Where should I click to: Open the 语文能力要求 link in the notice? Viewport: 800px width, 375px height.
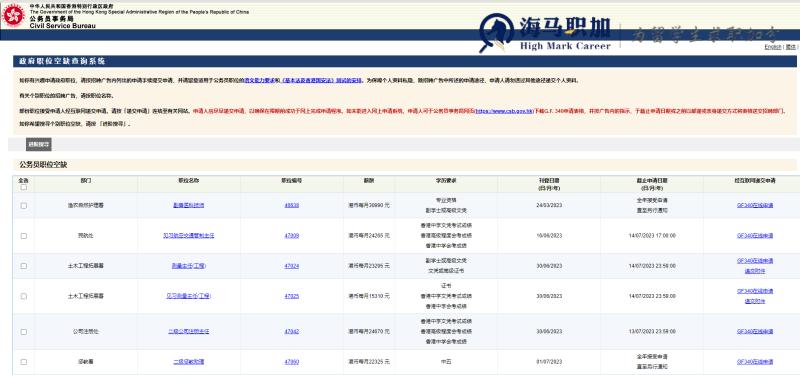pyautogui.click(x=261, y=80)
